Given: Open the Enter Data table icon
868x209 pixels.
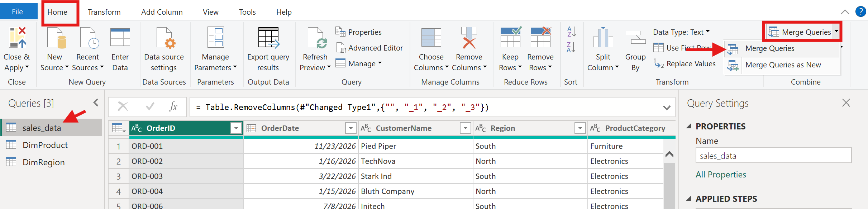Looking at the screenshot, I should pos(120,38).
